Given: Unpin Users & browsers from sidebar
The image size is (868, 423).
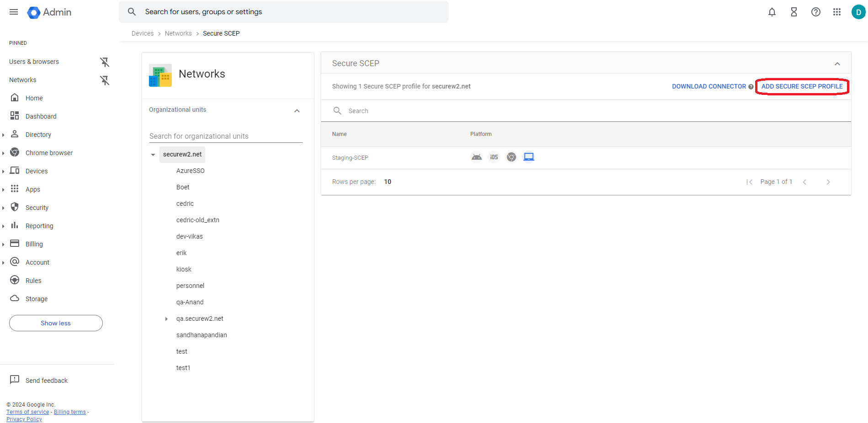Looking at the screenshot, I should (105, 62).
